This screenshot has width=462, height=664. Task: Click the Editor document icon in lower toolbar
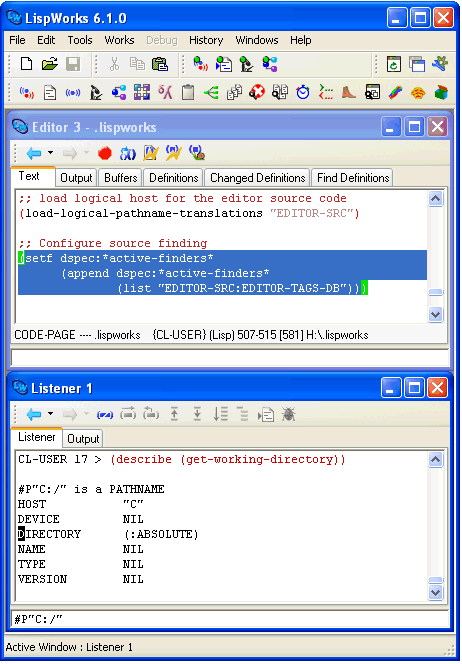pyautogui.click(x=50, y=92)
